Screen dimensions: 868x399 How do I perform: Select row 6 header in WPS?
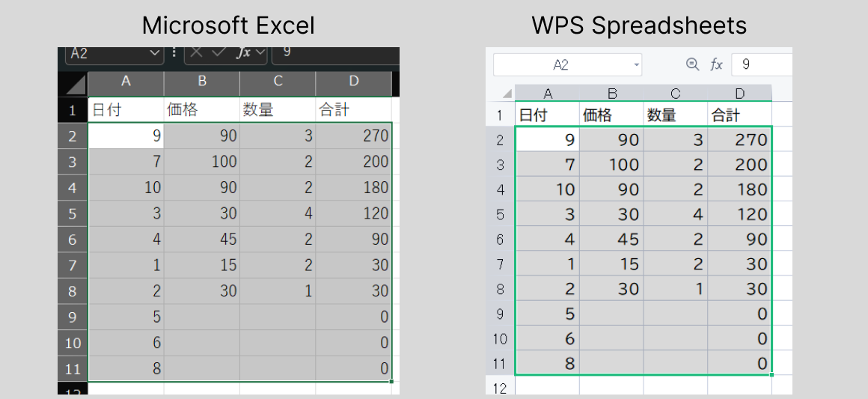[501, 239]
